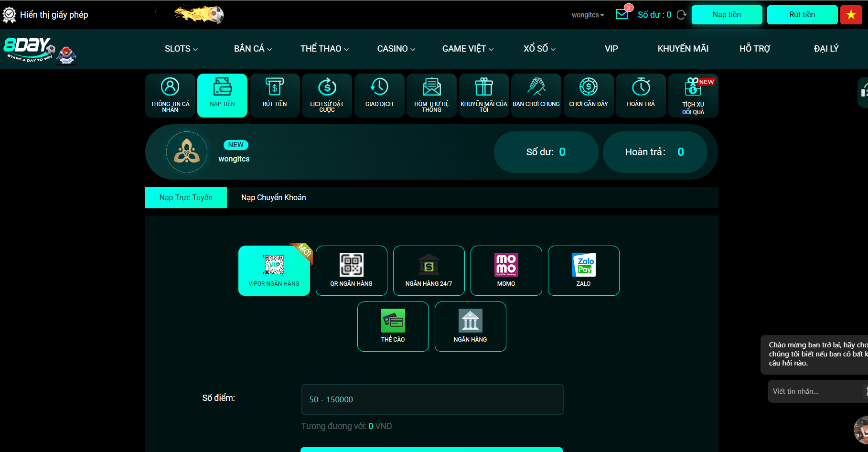Click the license badge icon
868x452 pixels.
[x=9, y=15]
